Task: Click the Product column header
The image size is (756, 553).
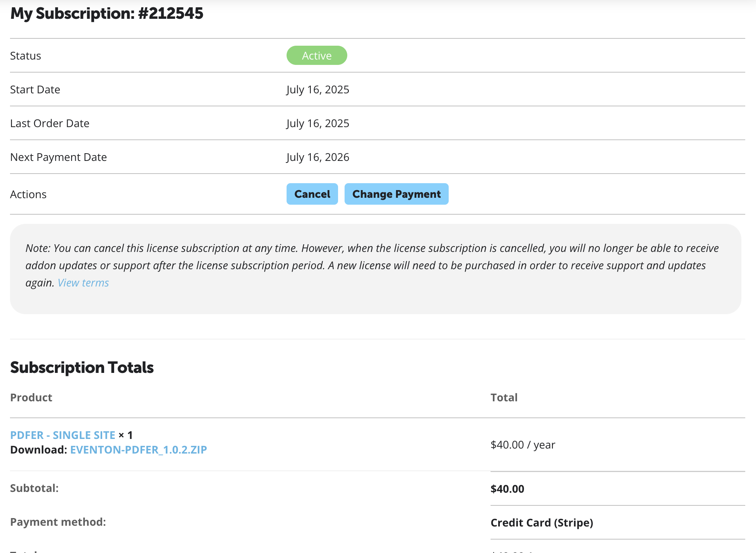Action: [x=31, y=397]
